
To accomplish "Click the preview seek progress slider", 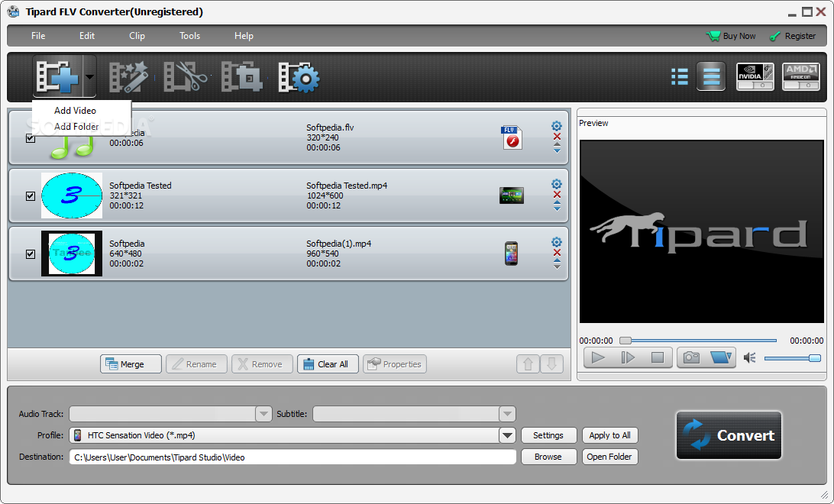I will point(698,341).
